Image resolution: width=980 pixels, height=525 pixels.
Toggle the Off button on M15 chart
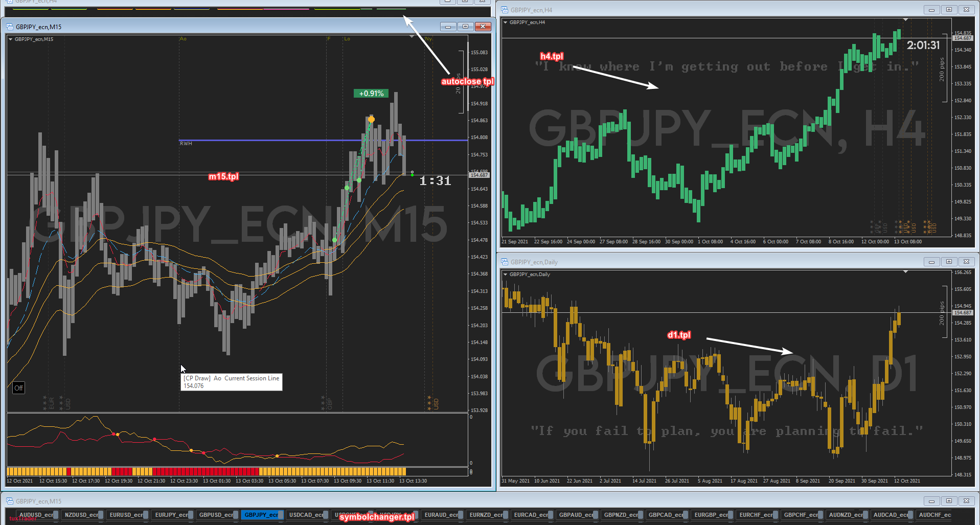click(18, 388)
